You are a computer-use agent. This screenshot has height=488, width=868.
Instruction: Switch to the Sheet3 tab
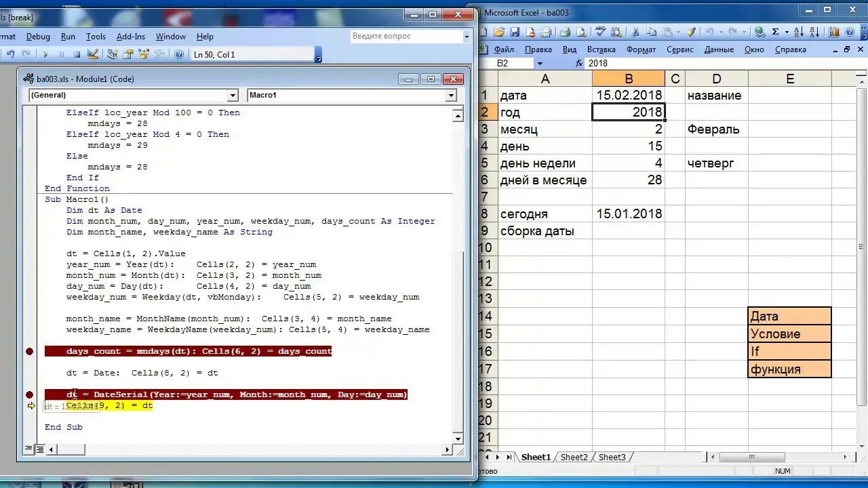pos(612,457)
